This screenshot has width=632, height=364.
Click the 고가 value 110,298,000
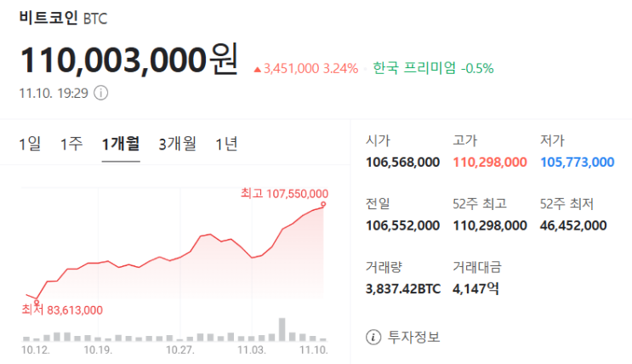(490, 162)
